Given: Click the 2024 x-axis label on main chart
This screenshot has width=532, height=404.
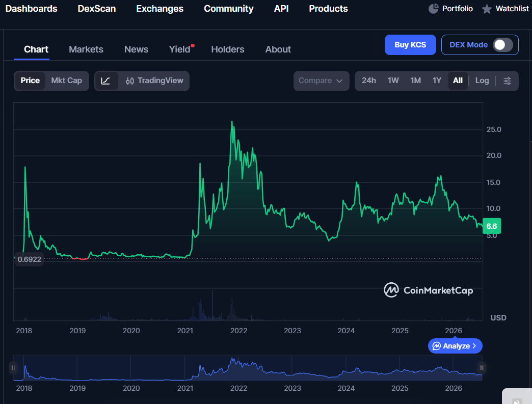Looking at the screenshot, I should (x=345, y=331).
